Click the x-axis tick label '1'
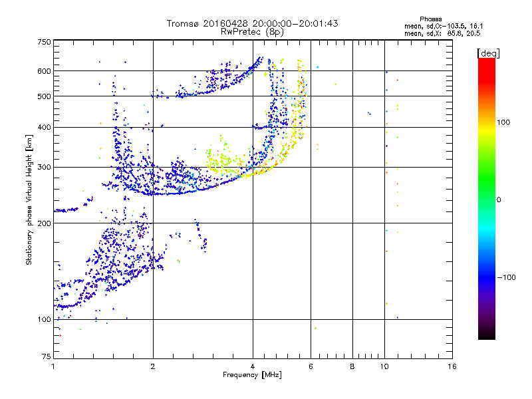532x399 pixels. (x=53, y=366)
